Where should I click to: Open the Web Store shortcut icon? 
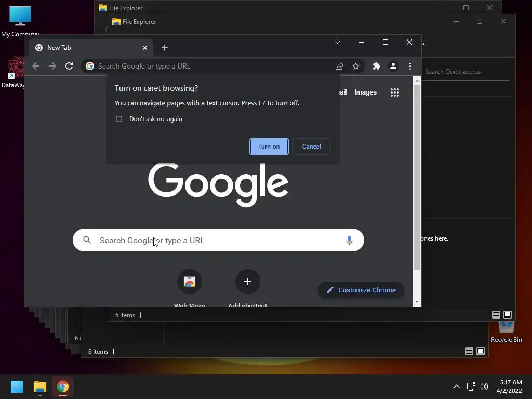pos(189,282)
